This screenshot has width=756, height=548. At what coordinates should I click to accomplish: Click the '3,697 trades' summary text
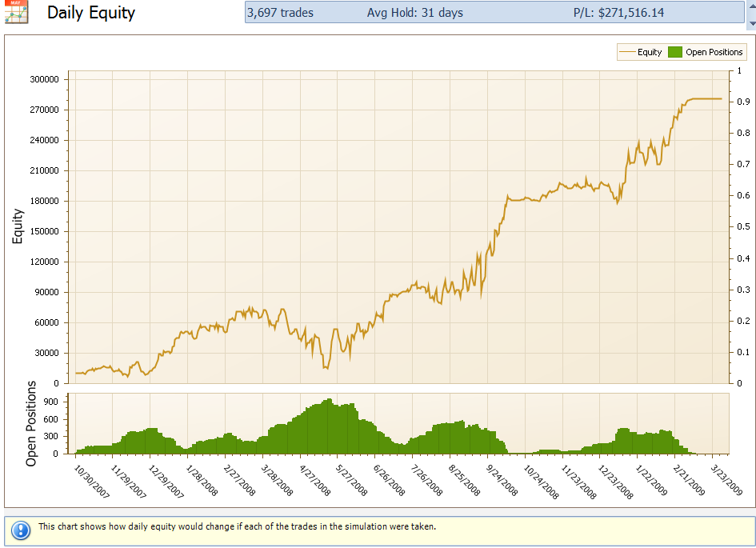tap(280, 13)
